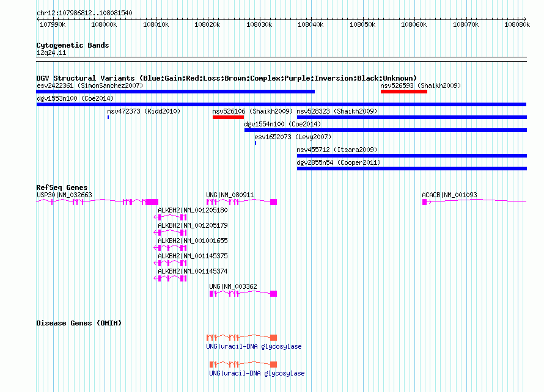The image size is (544, 392).
Task: Click the UNG|NM_080911 gene label
Action: click(230, 195)
